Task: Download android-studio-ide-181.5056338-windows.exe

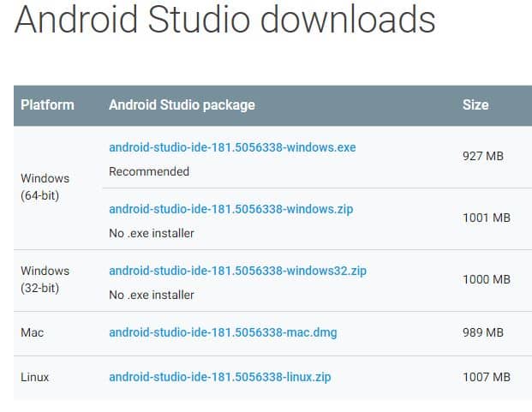Action: pos(232,147)
